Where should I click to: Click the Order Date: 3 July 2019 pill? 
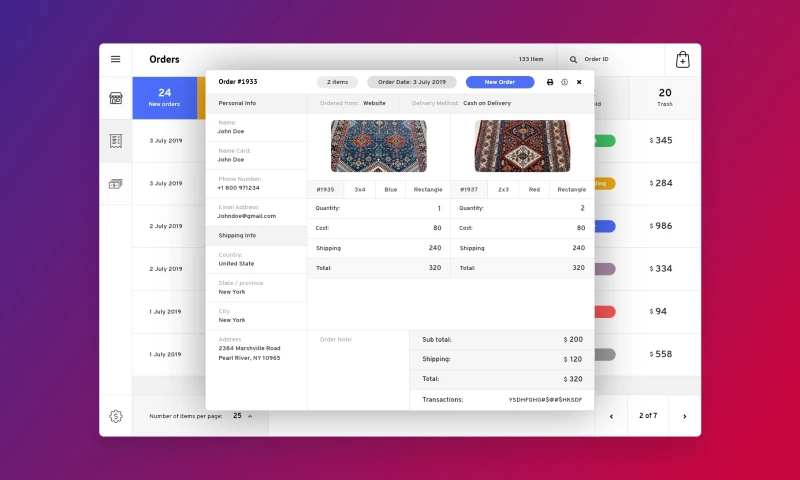pyautogui.click(x=412, y=82)
